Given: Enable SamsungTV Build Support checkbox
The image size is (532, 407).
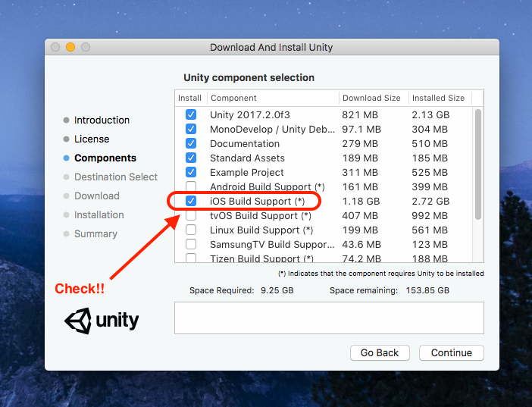Looking at the screenshot, I should 191,244.
